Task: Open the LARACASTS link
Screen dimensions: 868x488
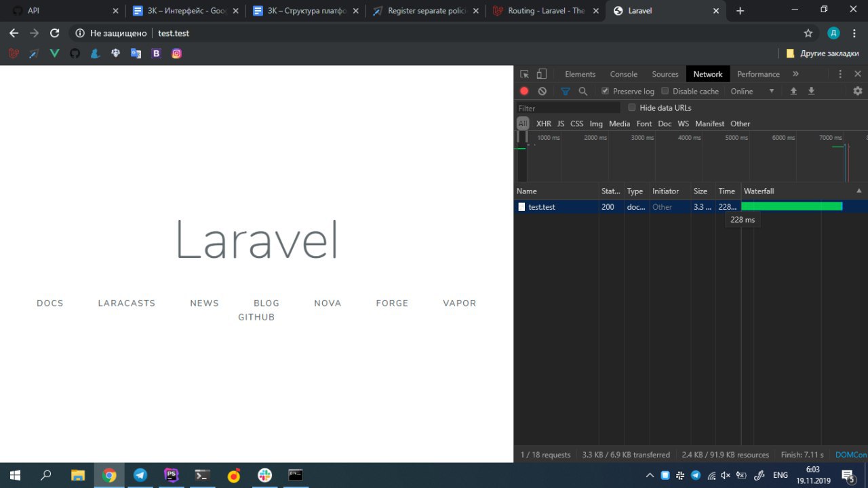Action: point(127,303)
